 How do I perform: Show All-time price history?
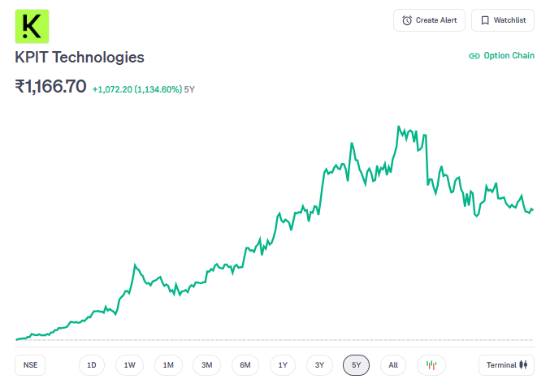pyautogui.click(x=393, y=365)
